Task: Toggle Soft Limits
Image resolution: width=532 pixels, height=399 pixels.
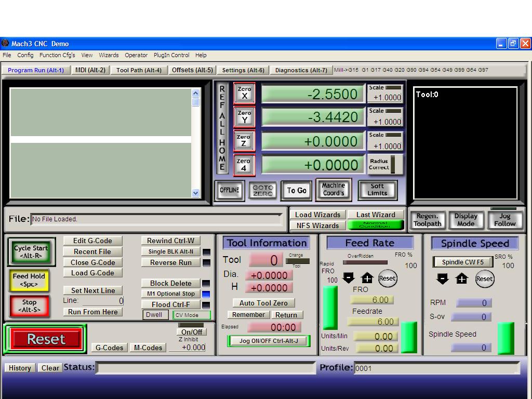Action: point(377,190)
